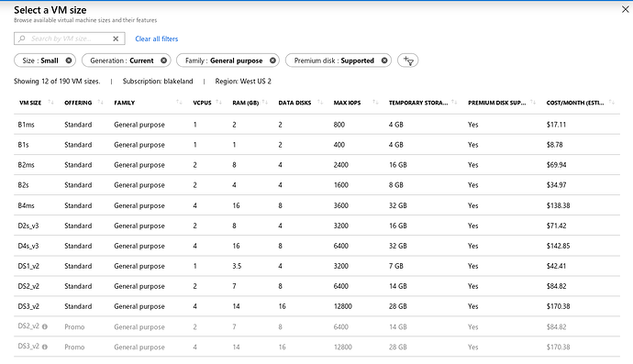
Task: Sort by the PREMIUM DISK SUPPORT column arrows
Action: click(533, 102)
